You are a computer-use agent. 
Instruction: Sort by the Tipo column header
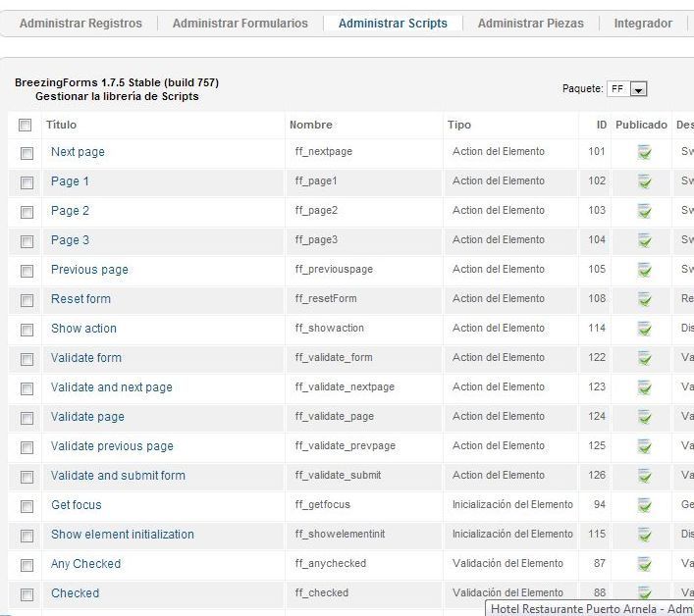point(459,125)
